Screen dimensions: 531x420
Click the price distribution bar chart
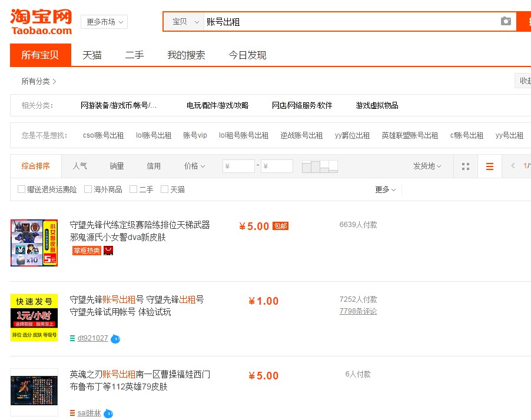click(320, 166)
